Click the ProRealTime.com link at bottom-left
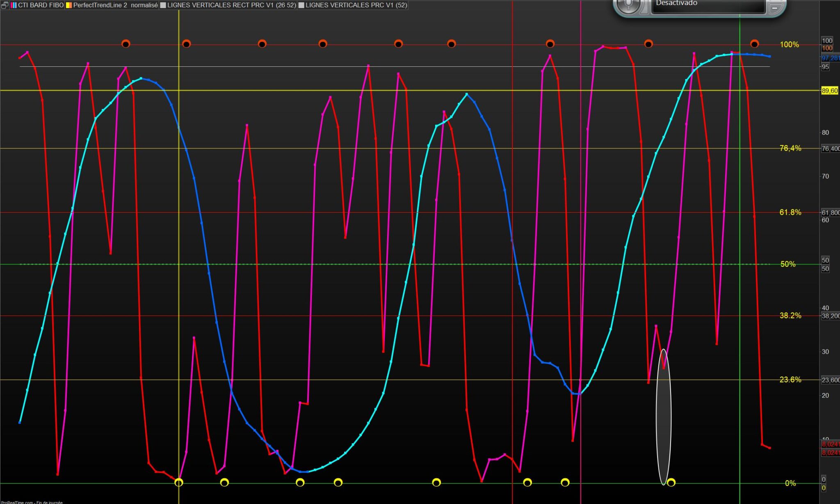840x504 pixels. point(16,502)
